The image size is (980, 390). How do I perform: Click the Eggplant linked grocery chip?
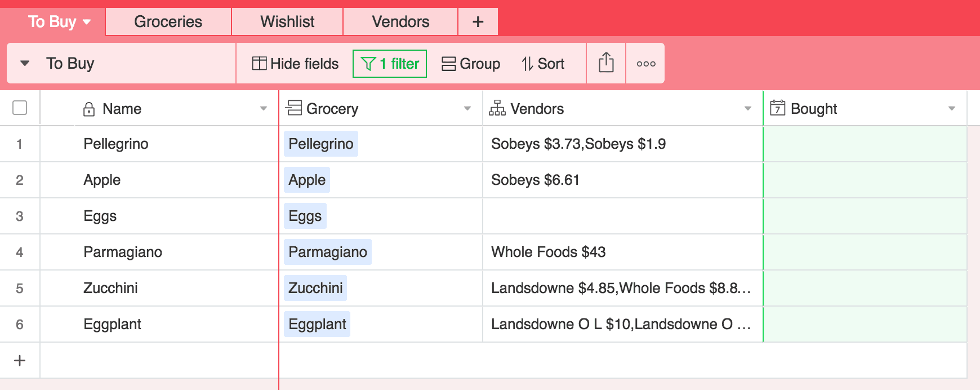pos(317,324)
